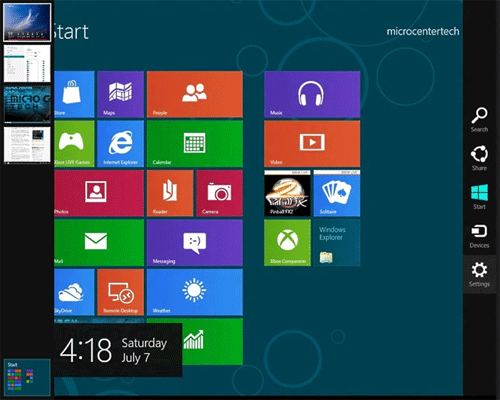
Task: Click the Devices charm
Action: (x=479, y=236)
